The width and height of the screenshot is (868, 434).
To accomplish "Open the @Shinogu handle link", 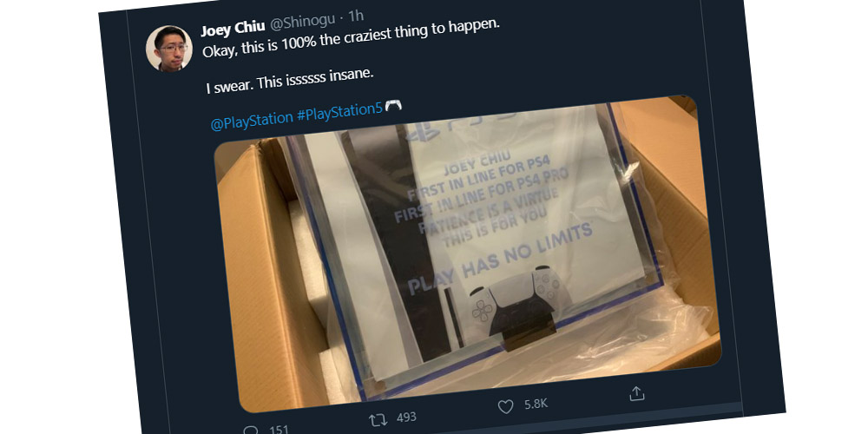I will 302,23.
